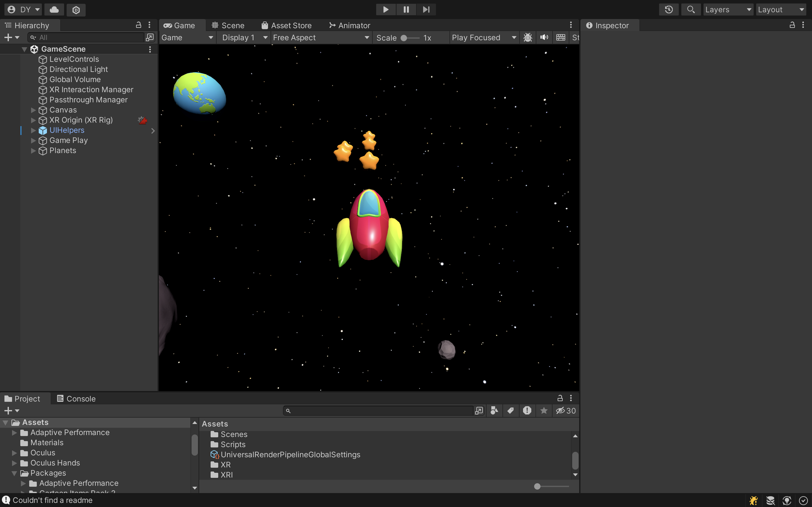The width and height of the screenshot is (812, 507).
Task: Switch to the Console tab
Action: pyautogui.click(x=76, y=398)
